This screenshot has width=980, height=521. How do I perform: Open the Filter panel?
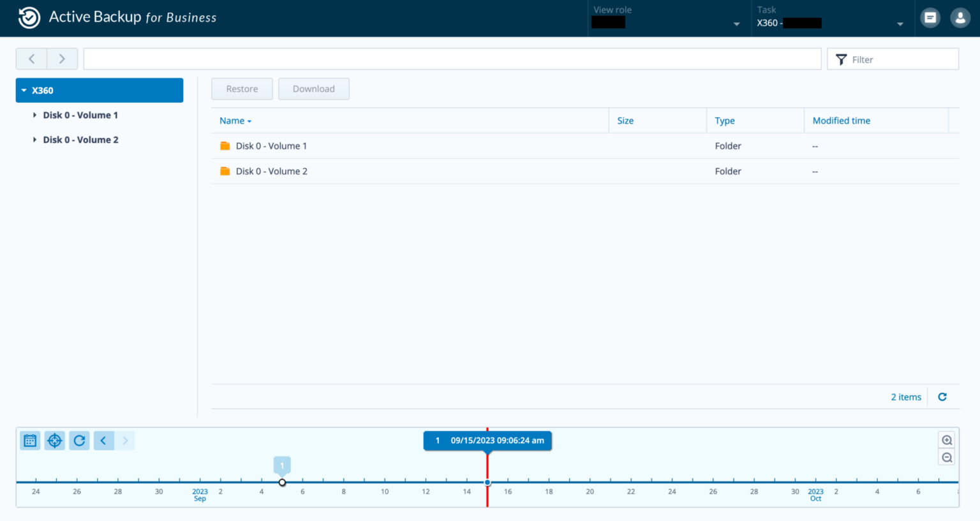892,59
